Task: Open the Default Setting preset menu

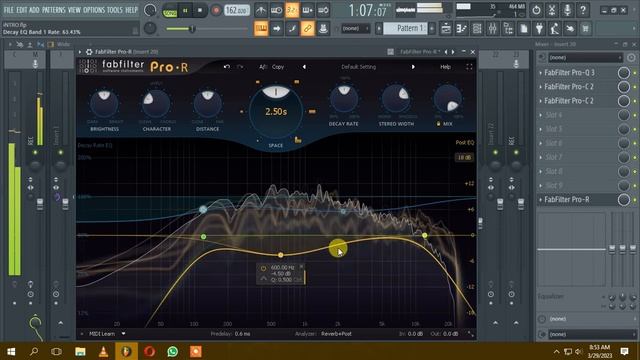Action: pos(358,67)
